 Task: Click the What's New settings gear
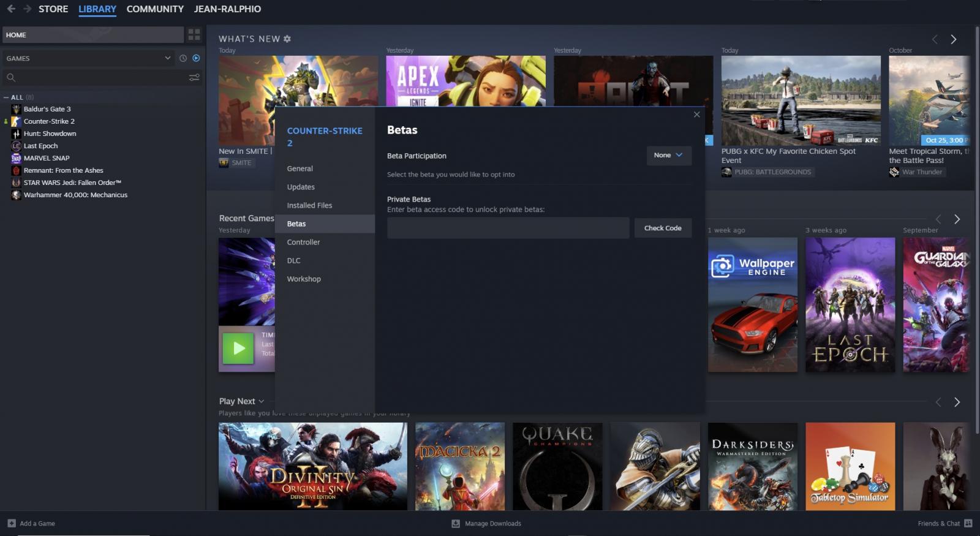pos(287,39)
